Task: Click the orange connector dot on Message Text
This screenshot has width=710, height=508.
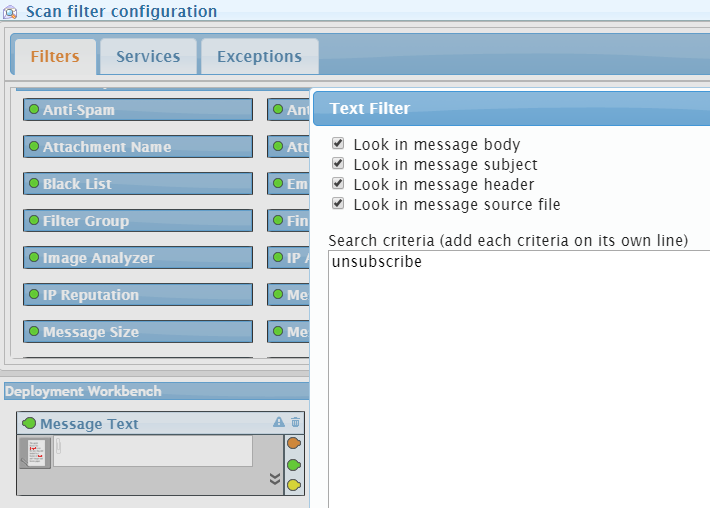Action: pos(293,444)
